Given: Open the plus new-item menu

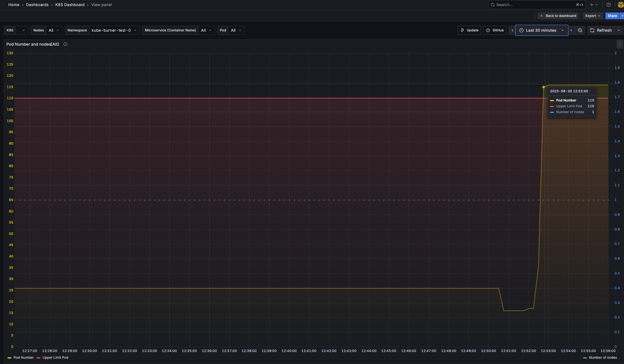Looking at the screenshot, I should 593,5.
